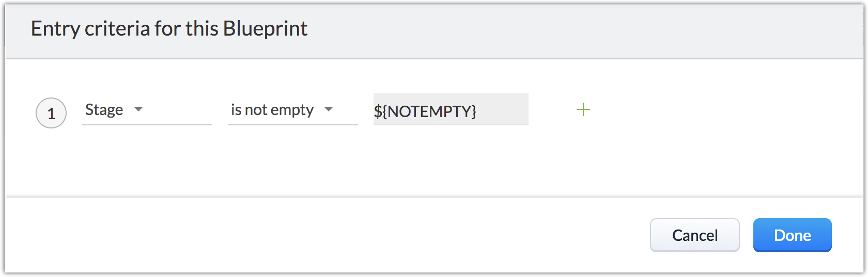868x277 pixels.
Task: Click the circled criteria number 1
Action: click(51, 113)
